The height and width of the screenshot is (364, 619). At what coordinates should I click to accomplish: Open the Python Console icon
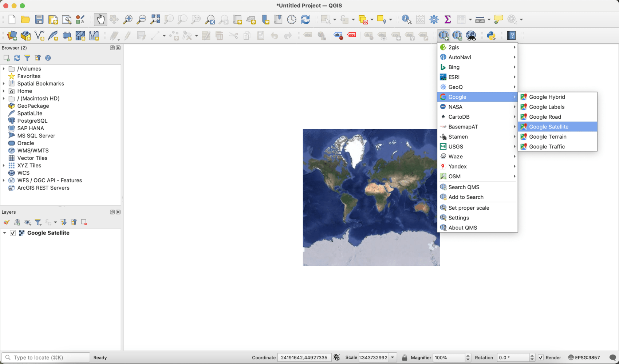pos(492,36)
